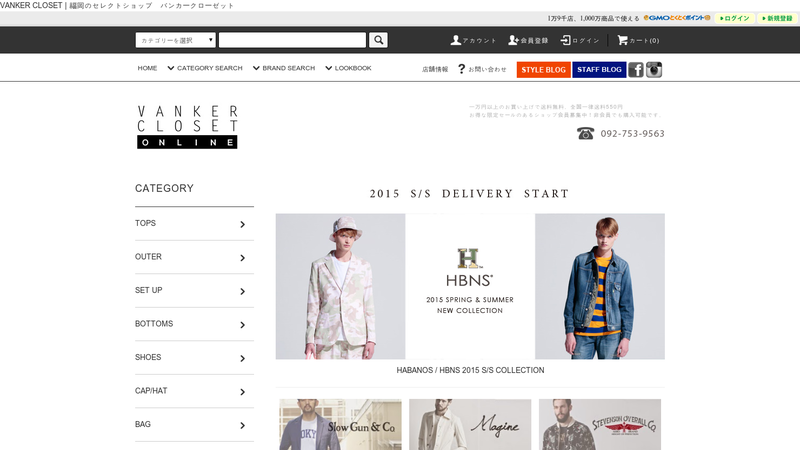
Task: Expand the BAG category arrow
Action: click(242, 426)
